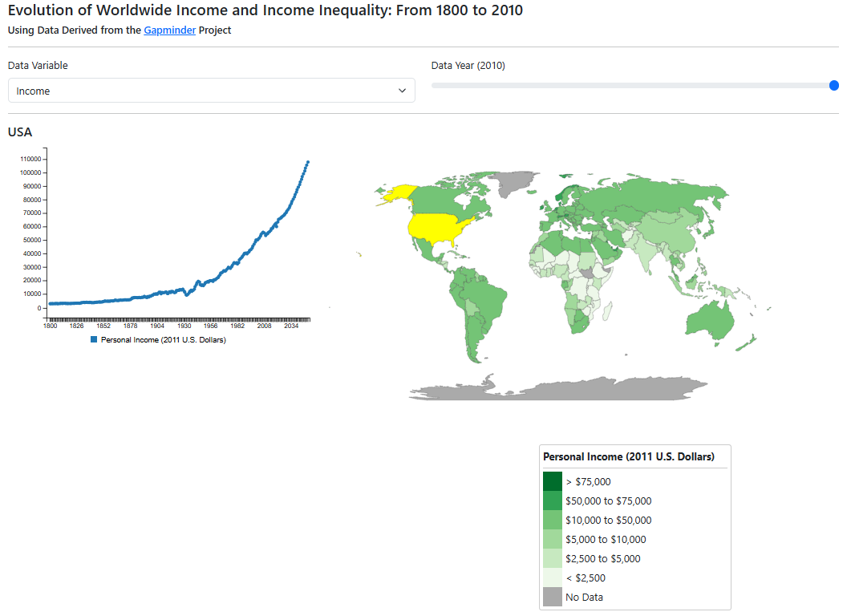Viewport: 851px width, 616px height.
Task: Click the lightest '< $2,500' legend swatch
Action: (x=552, y=577)
